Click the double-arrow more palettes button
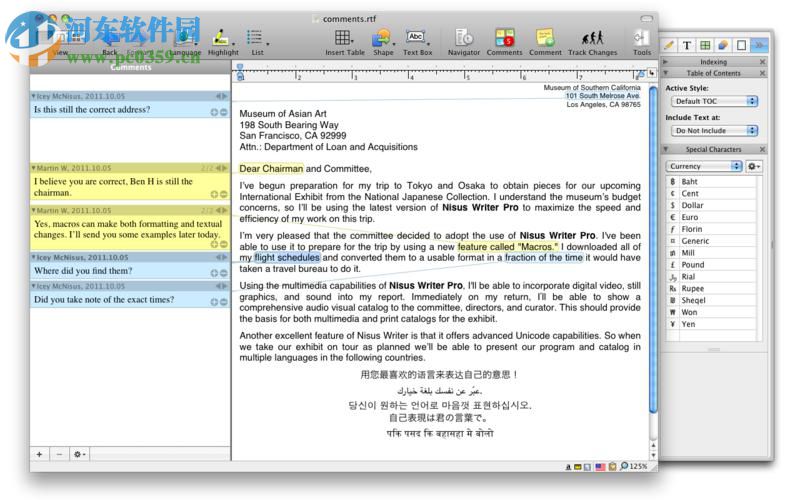Image resolution: width=800 pixels, height=500 pixels. [x=759, y=45]
